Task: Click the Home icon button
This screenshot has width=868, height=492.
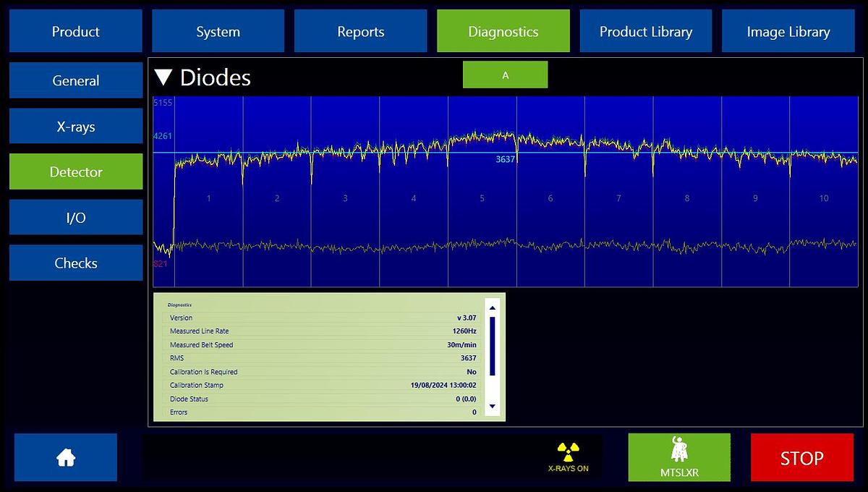Action: click(66, 457)
